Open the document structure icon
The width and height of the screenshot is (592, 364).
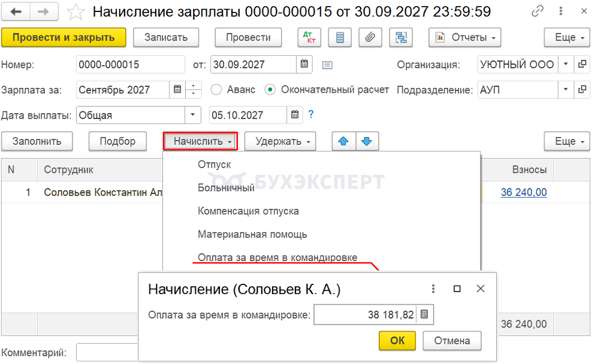[x=401, y=37]
